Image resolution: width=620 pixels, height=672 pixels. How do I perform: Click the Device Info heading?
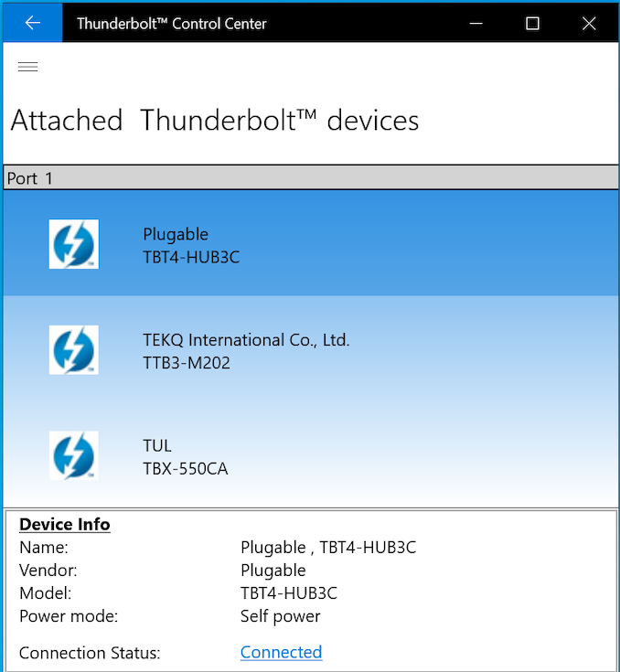pos(65,524)
